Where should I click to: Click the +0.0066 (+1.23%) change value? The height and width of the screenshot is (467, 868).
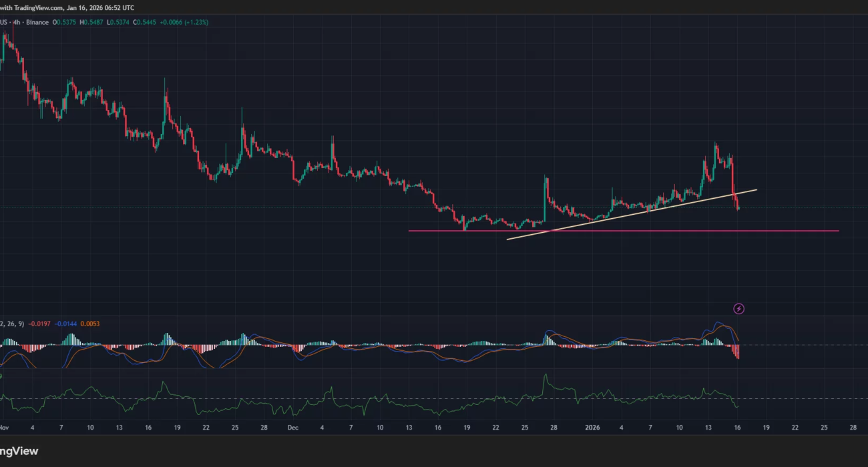[184, 22]
